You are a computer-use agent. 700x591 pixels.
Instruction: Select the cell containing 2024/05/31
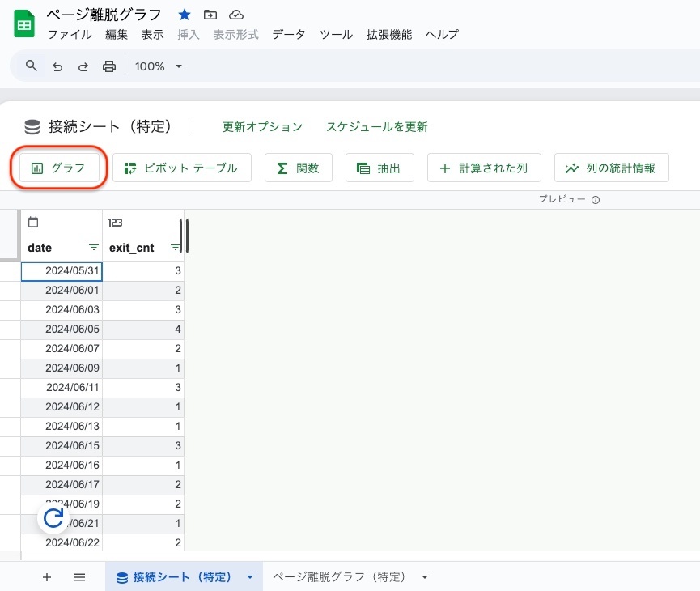pyautogui.click(x=61, y=271)
